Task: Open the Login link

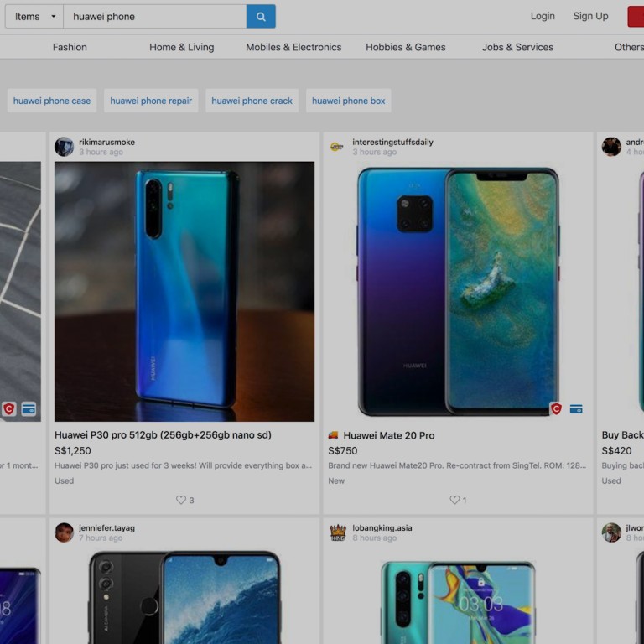Action: [x=543, y=16]
